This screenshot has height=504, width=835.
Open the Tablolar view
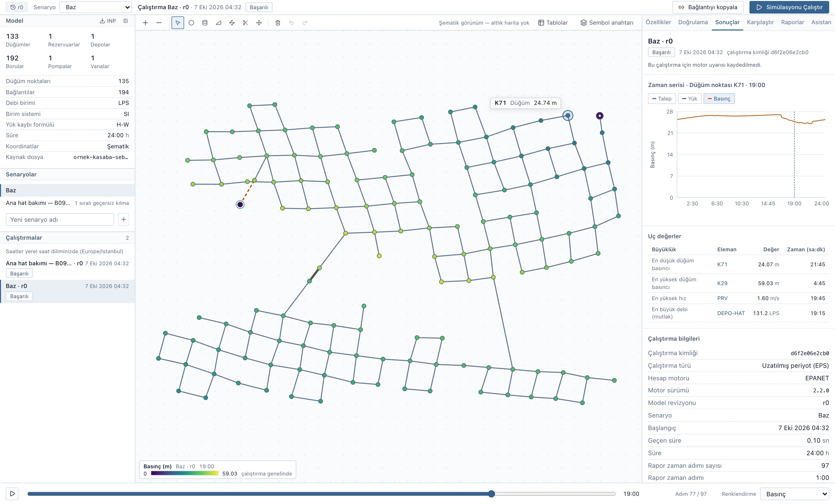[x=553, y=23]
